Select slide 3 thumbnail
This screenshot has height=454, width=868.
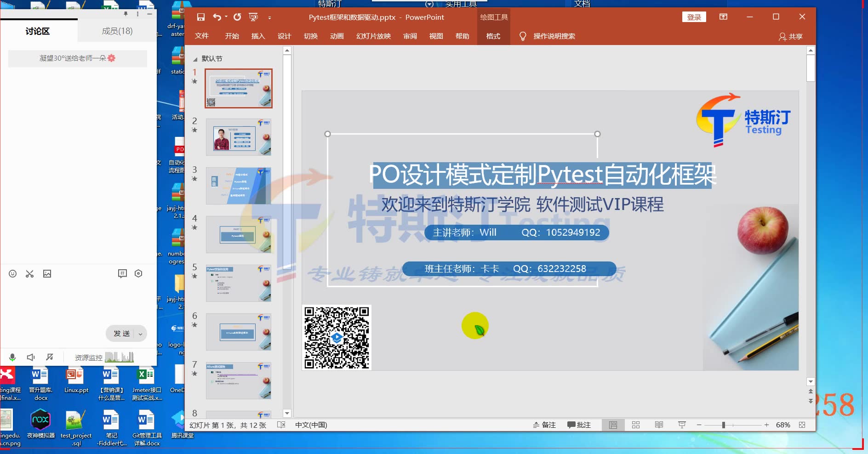(x=239, y=186)
